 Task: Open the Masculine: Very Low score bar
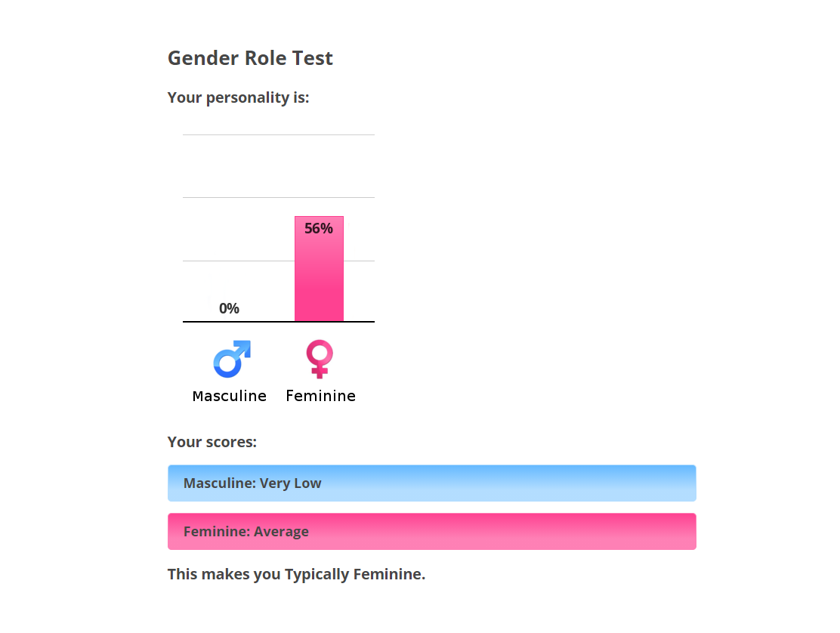tap(432, 483)
